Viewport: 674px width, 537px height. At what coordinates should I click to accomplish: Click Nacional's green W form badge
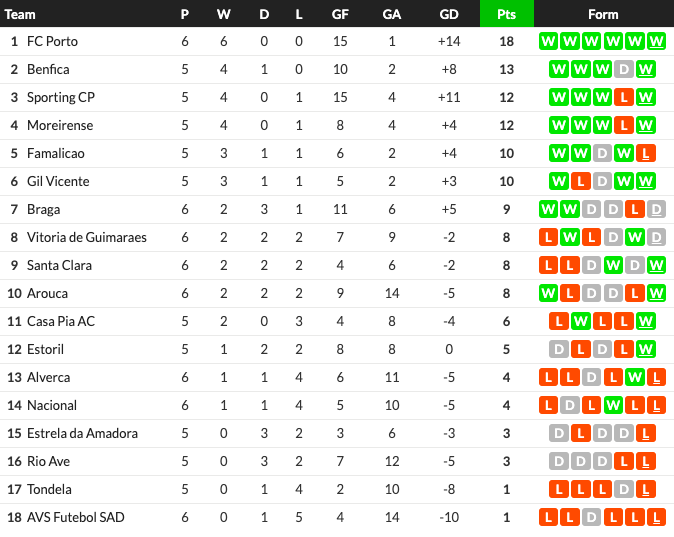613,405
